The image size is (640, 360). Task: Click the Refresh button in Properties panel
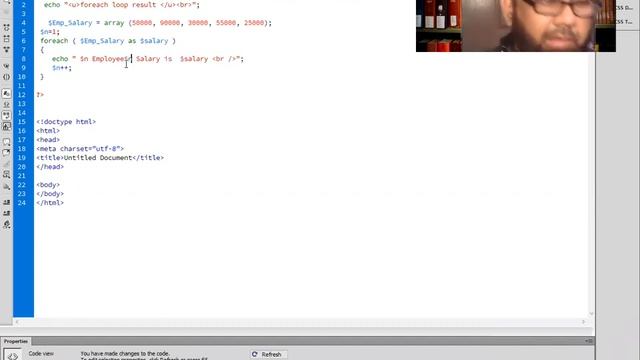267,354
